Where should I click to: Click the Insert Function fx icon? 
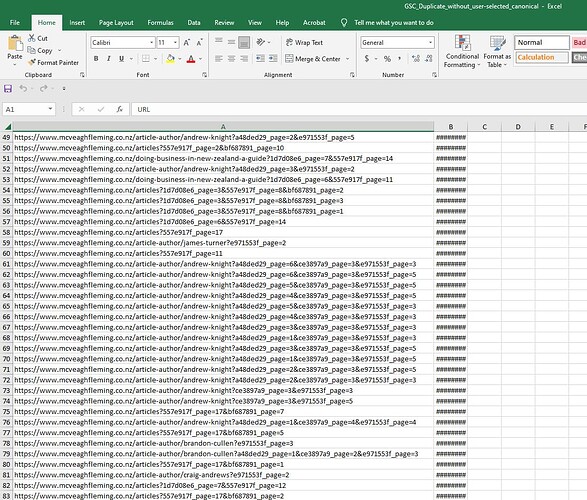(119, 109)
